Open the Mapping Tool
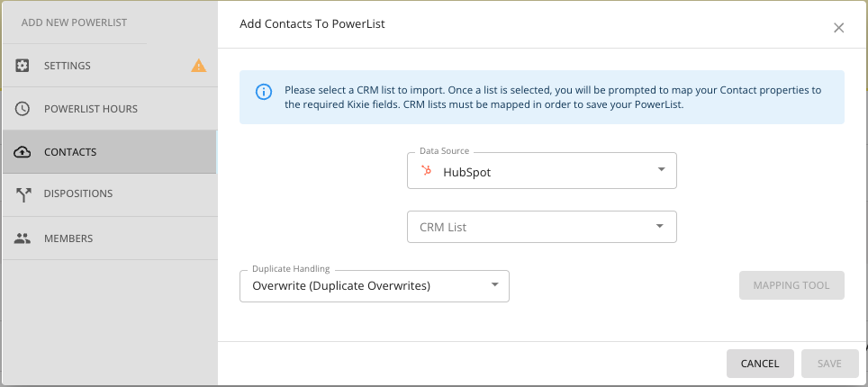The height and width of the screenshot is (387, 868). coord(791,285)
